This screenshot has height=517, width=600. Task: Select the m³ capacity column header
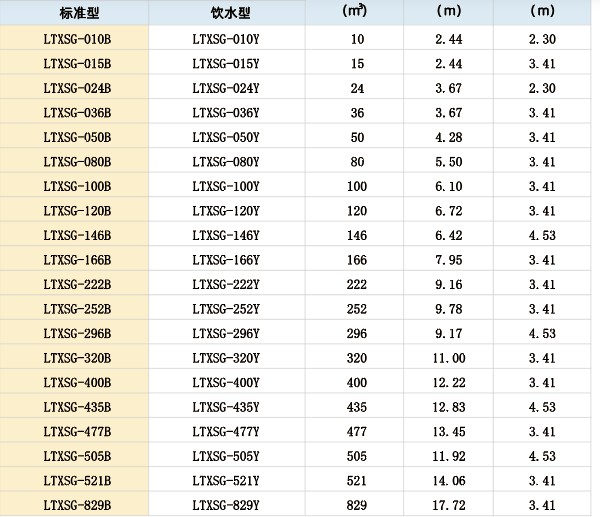click(x=357, y=12)
